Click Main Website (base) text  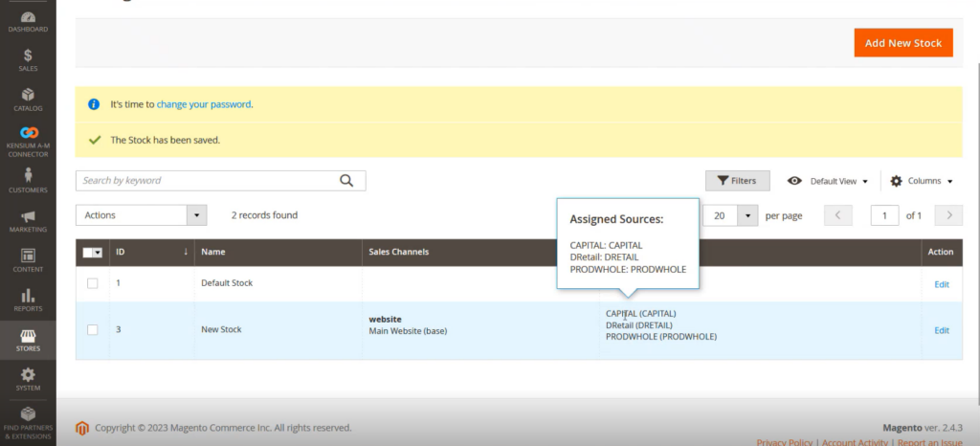pos(408,331)
